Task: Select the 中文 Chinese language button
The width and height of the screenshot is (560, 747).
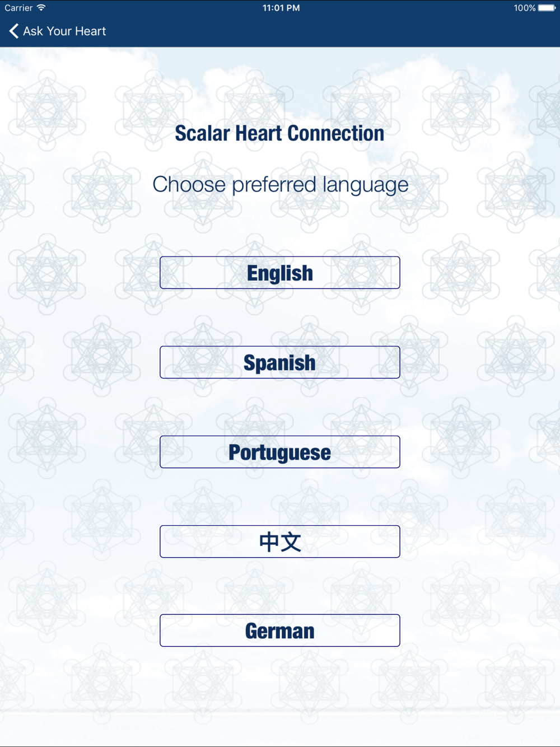Action: (x=280, y=541)
